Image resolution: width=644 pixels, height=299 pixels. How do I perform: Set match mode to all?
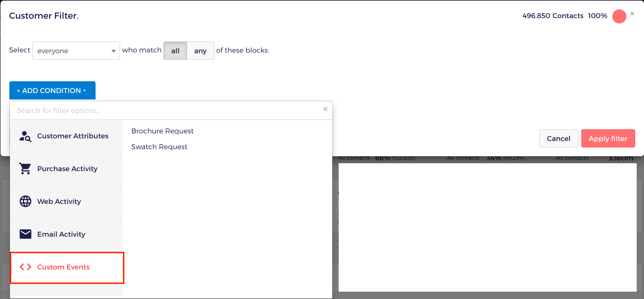pyautogui.click(x=175, y=51)
